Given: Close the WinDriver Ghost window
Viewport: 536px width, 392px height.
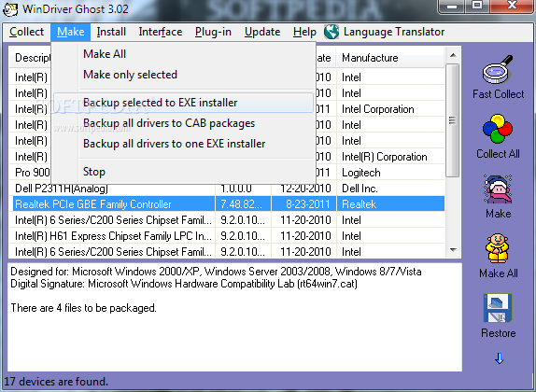Looking at the screenshot, I should [x=512, y=5].
